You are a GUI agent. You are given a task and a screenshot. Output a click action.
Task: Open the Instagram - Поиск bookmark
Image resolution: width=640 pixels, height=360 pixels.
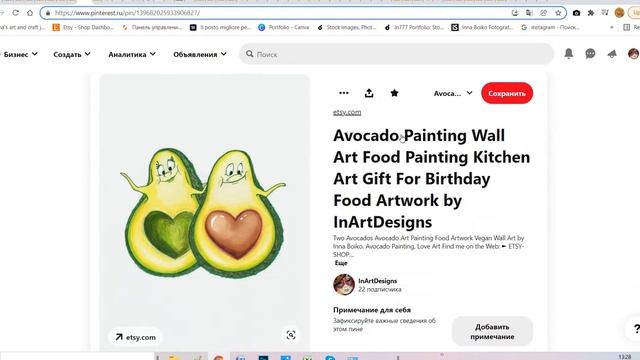(550, 27)
